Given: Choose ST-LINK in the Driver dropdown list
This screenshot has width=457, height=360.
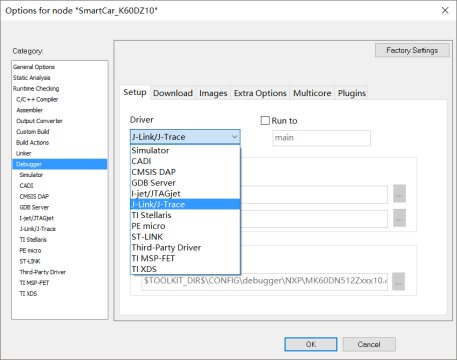Looking at the screenshot, I should click(x=185, y=237).
